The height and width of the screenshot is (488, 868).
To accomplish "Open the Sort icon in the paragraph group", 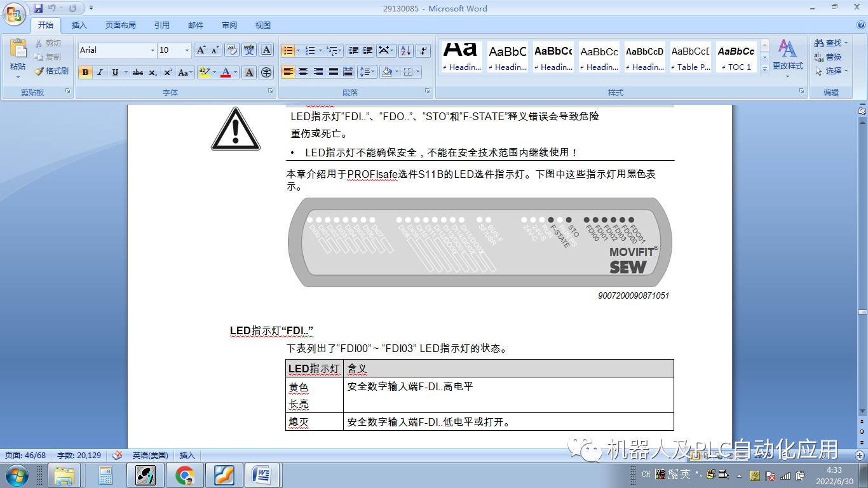I will pyautogui.click(x=405, y=50).
